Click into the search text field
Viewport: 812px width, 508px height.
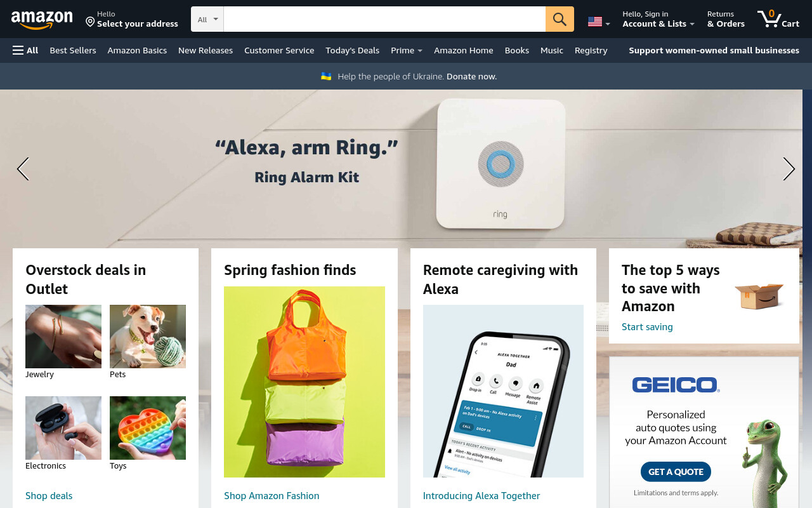384,19
